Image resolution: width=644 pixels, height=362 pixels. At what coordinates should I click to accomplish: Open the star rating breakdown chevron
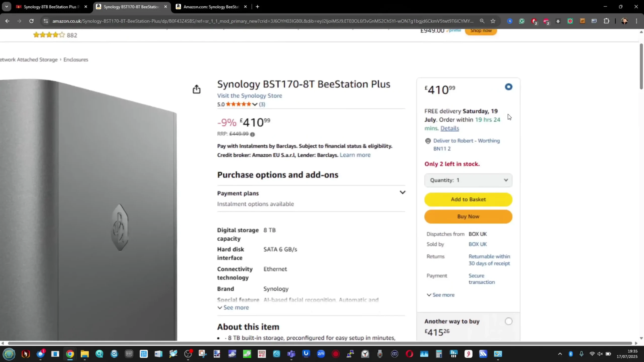coord(255,104)
